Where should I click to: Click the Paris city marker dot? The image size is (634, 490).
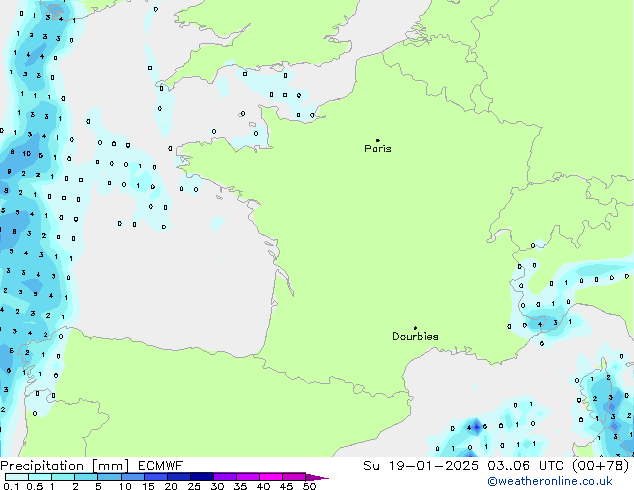coord(377,140)
